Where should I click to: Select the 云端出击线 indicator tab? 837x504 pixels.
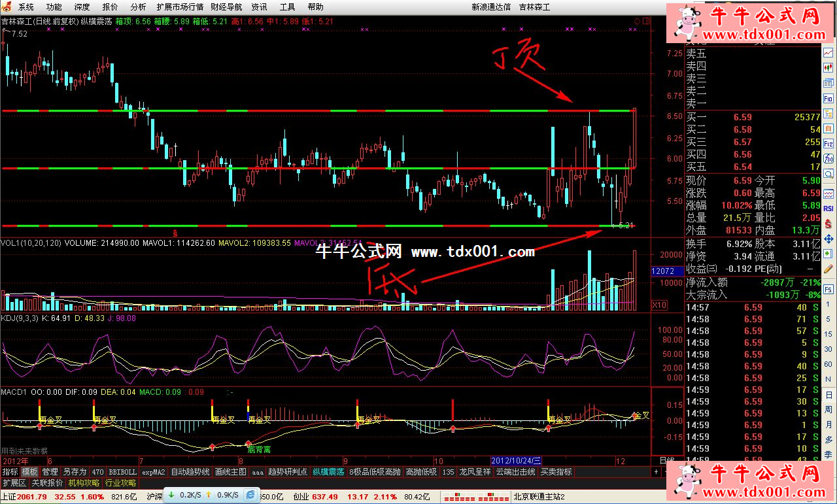[x=515, y=471]
